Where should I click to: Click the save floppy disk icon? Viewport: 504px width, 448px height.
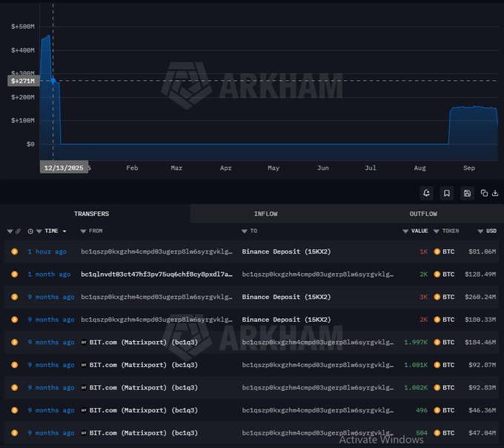(467, 193)
